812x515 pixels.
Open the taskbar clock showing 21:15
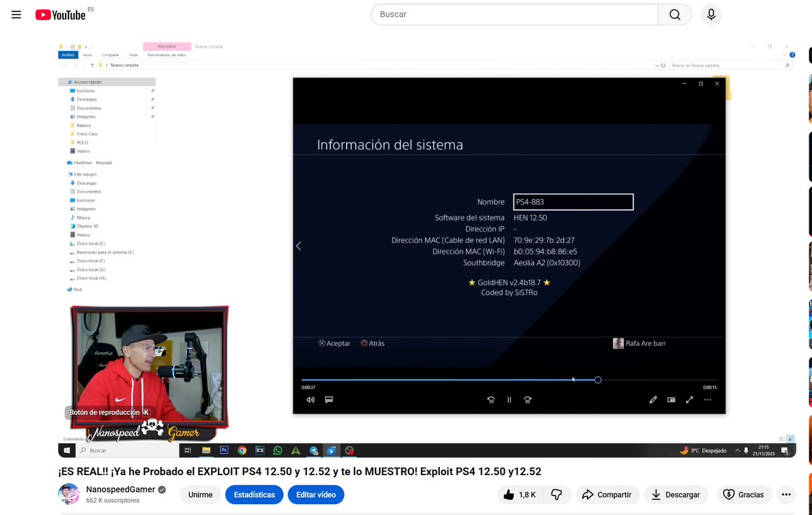[763, 450]
